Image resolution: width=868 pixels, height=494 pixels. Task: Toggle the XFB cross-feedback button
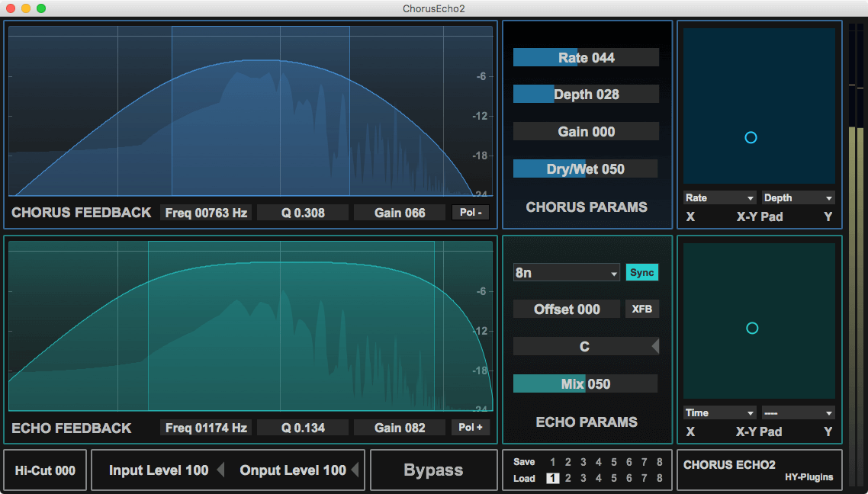[x=642, y=309]
